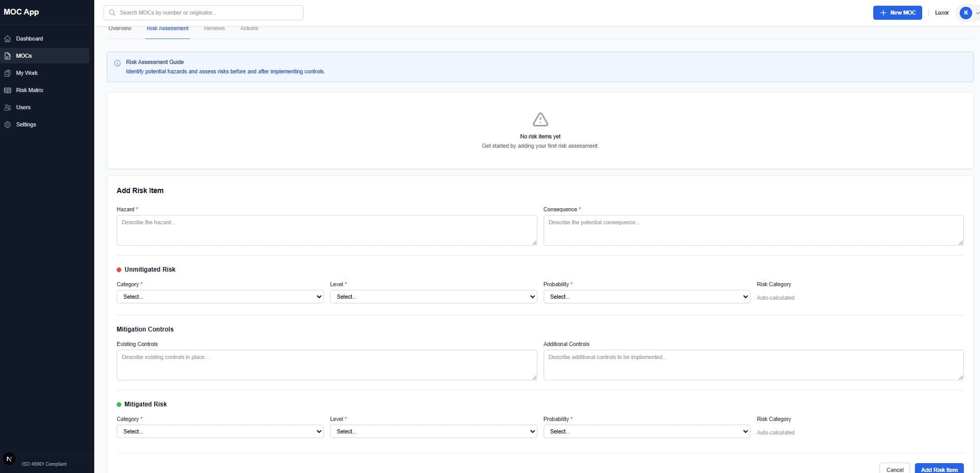Click the Cancel button
Image resolution: width=980 pixels, height=473 pixels.
pyautogui.click(x=895, y=469)
